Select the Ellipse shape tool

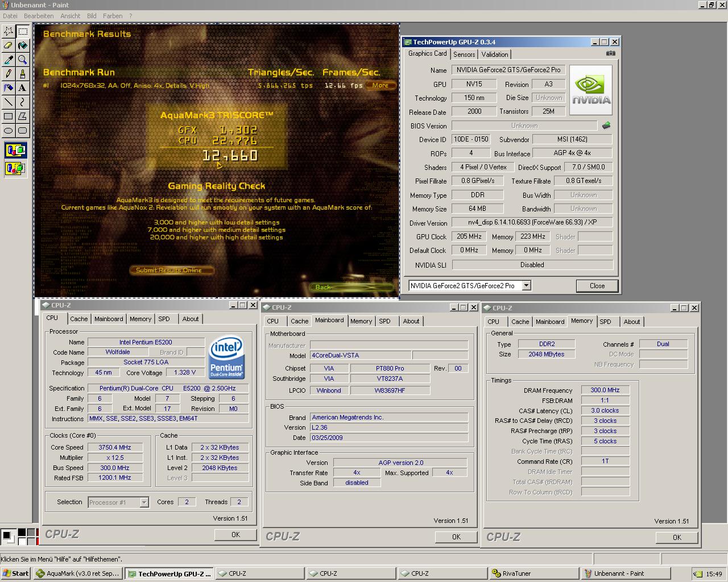point(9,131)
